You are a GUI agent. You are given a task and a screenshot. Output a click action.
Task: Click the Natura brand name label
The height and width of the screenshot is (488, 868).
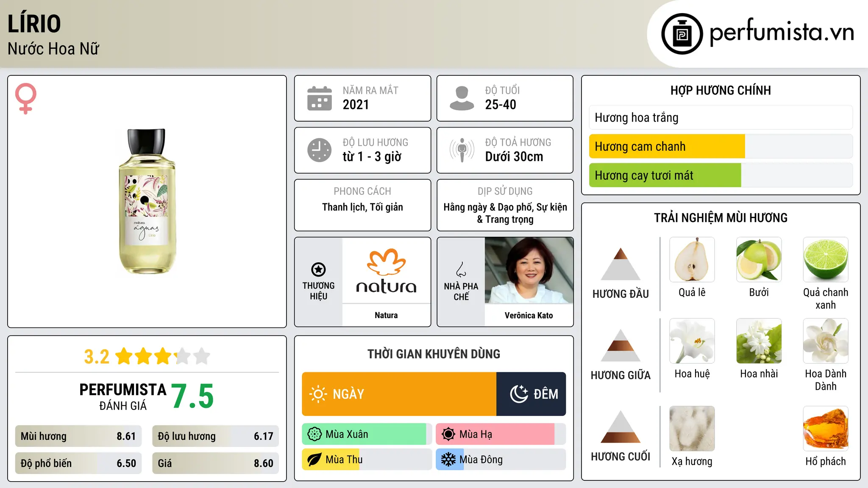click(x=386, y=315)
